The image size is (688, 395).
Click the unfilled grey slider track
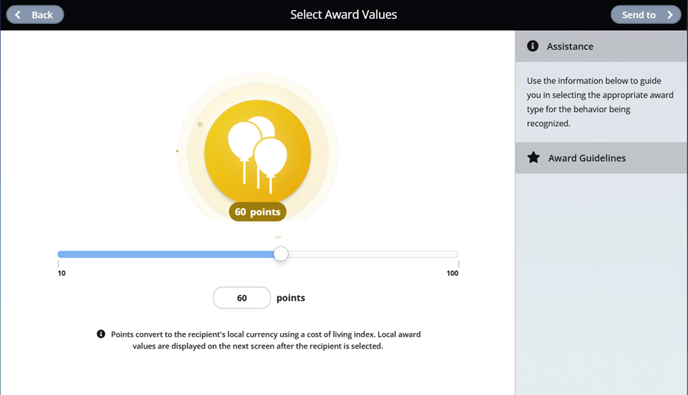coord(373,254)
